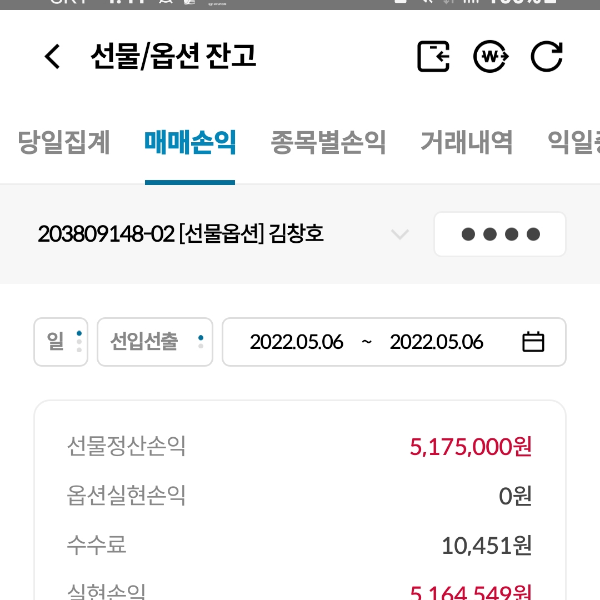The height and width of the screenshot is (600, 600).
Task: Open the calendar date picker icon
Action: [x=533, y=342]
